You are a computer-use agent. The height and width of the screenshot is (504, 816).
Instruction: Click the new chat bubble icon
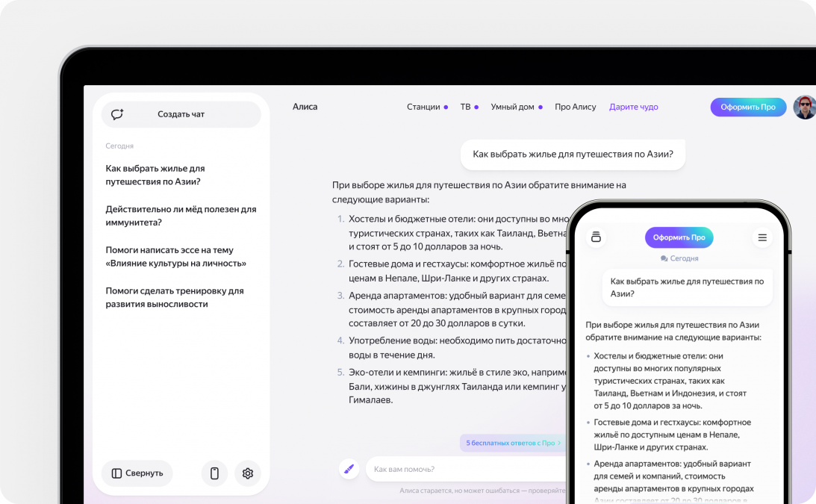(117, 114)
